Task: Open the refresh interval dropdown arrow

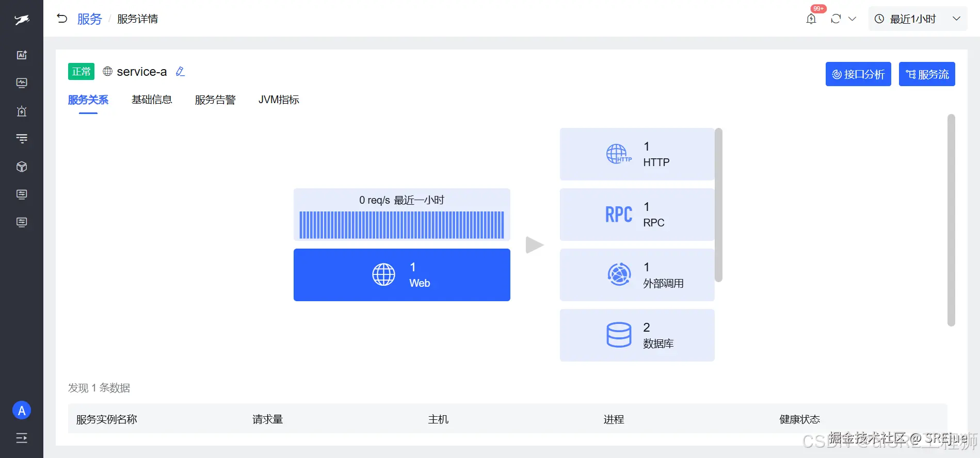Action: pyautogui.click(x=853, y=19)
